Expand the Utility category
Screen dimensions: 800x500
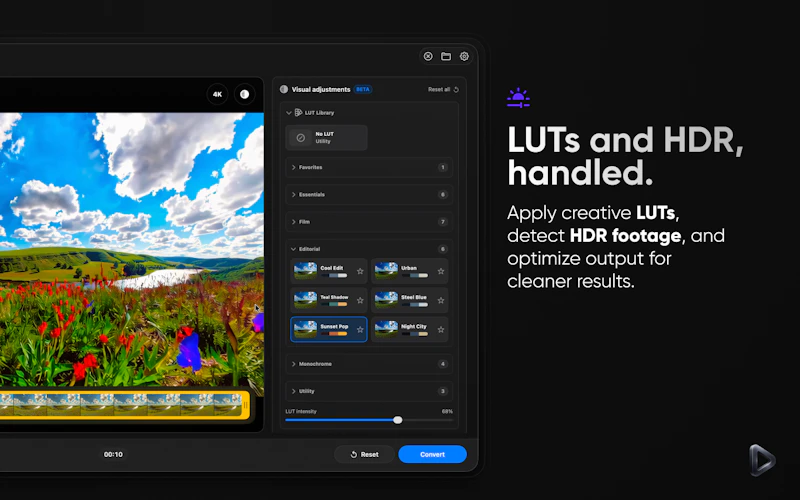(369, 391)
